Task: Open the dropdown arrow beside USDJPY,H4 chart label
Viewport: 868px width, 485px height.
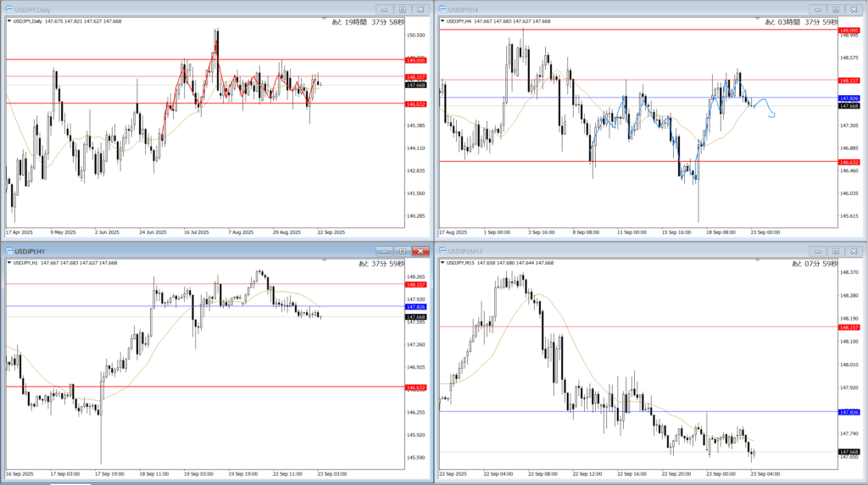Action: 442,21
